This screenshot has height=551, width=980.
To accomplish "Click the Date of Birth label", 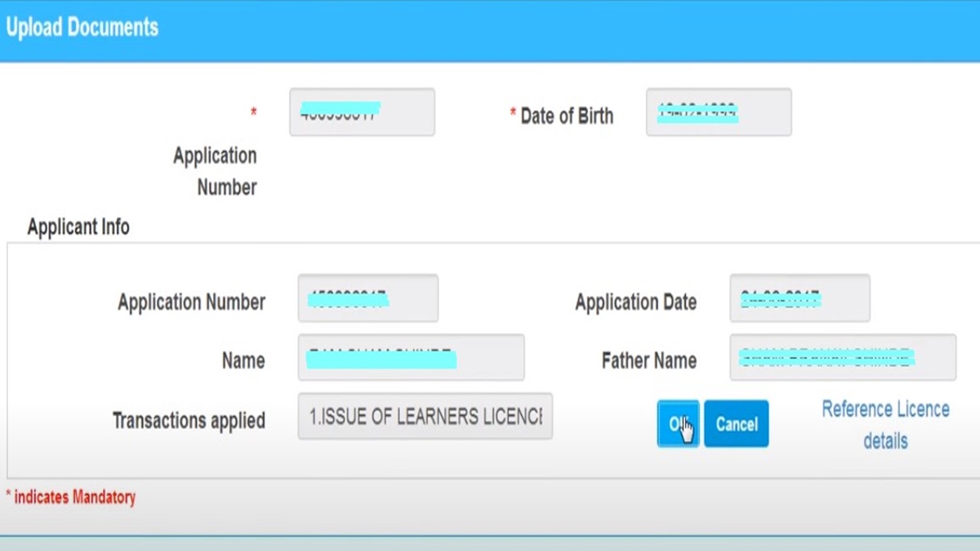I will [x=567, y=116].
